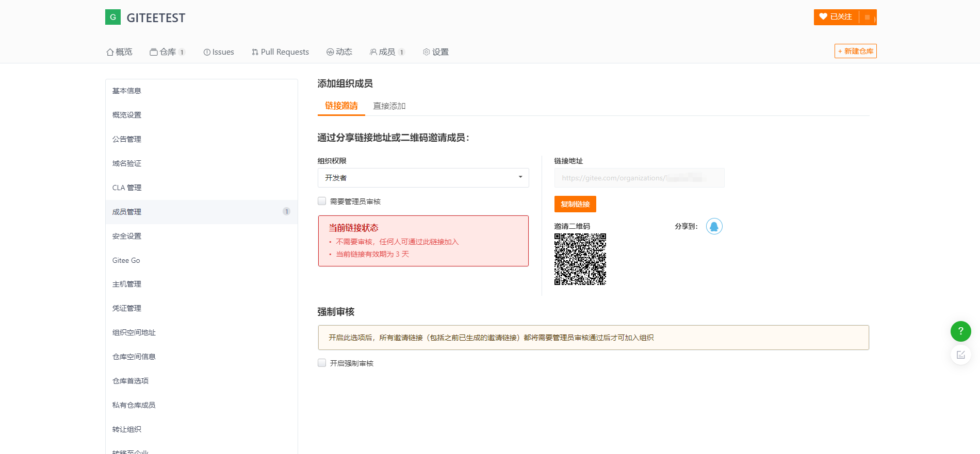Click the 强制审核 section heading
This screenshot has width=980, height=454.
[x=336, y=312]
